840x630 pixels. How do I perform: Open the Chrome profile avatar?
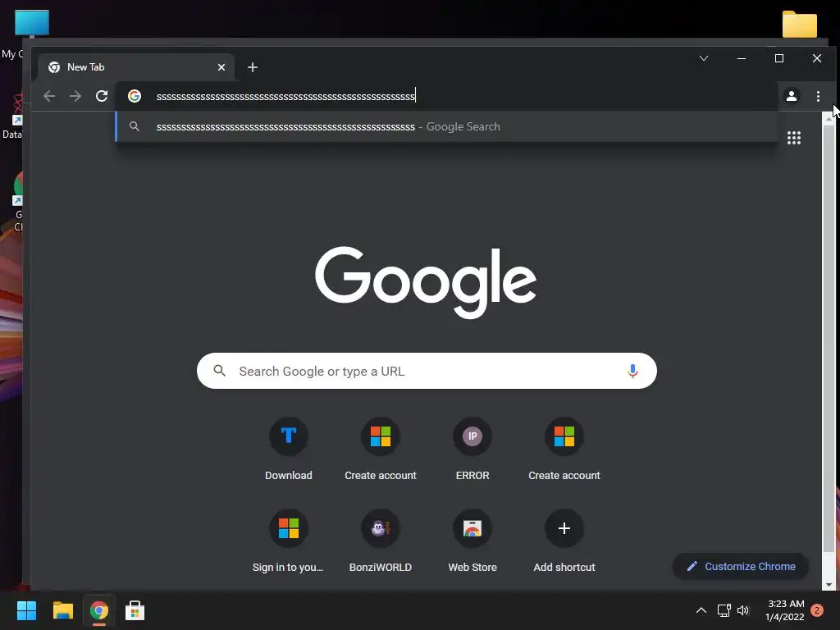point(792,96)
